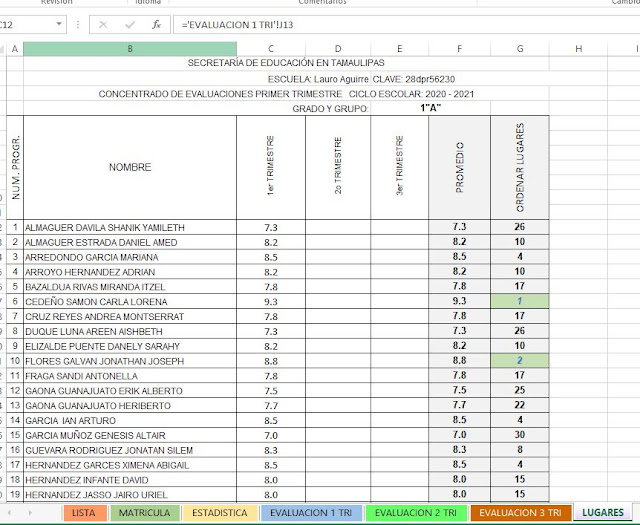Viewport: 640px width, 525px height.
Task: Click the NUM. PROGR. header cell
Action: [15, 167]
